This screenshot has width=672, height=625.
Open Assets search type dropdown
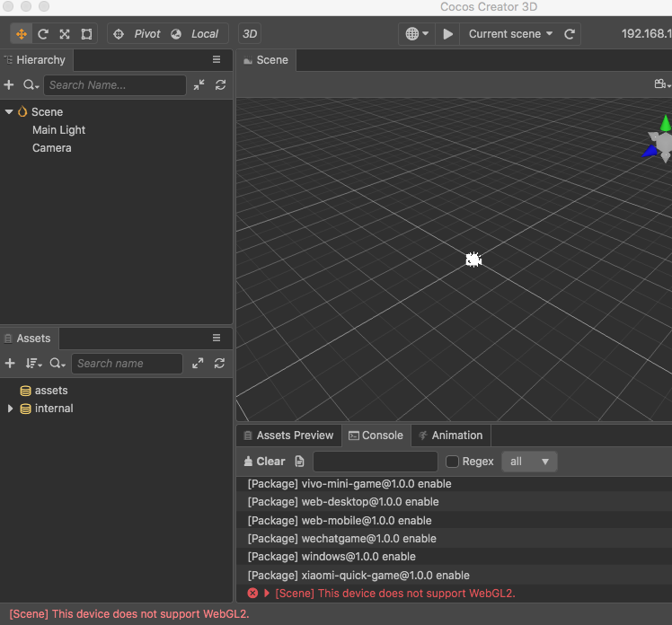coord(57,364)
